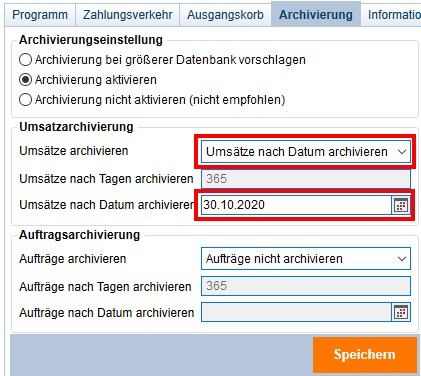Click the 'Aufträge nach Tagen archivieren' field
The height and width of the screenshot is (376, 421).
pyautogui.click(x=306, y=286)
